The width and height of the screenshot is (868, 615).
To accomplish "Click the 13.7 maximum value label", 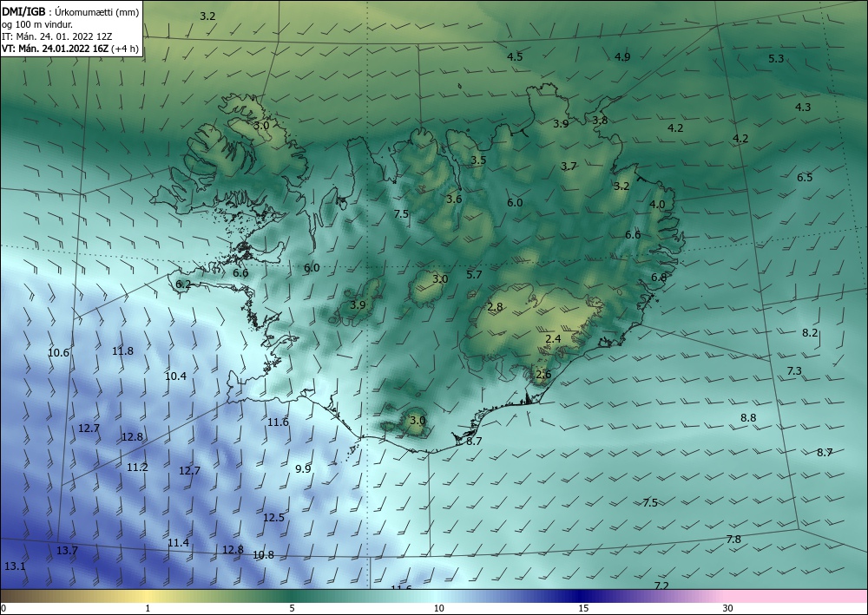I will (67, 551).
